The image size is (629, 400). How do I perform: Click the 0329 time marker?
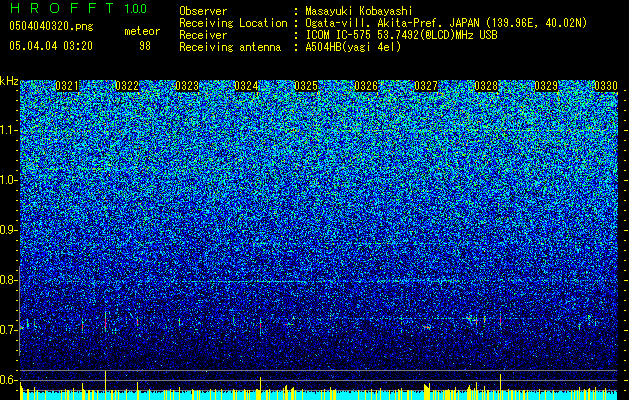click(546, 86)
